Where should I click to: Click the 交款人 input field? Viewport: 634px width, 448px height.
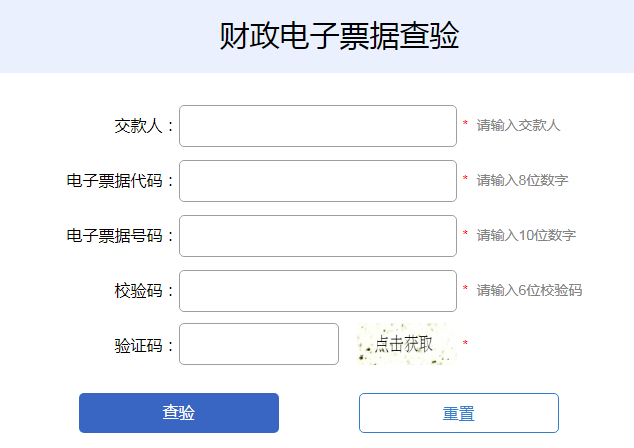pyautogui.click(x=317, y=126)
